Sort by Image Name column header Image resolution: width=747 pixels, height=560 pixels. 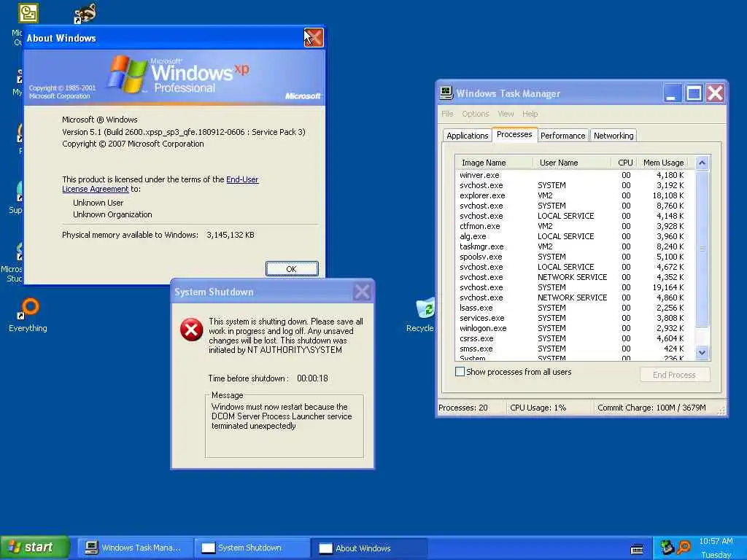pyautogui.click(x=494, y=163)
